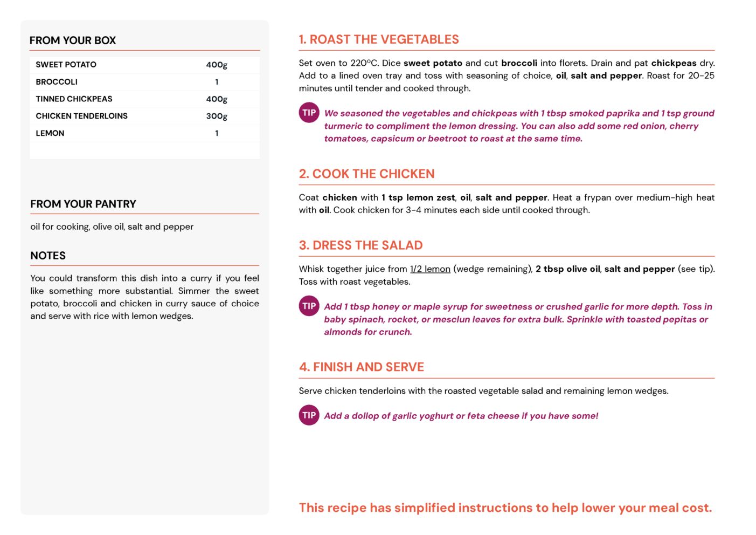This screenshot has width=756, height=535.
Task: Click the 4. Finish and Serve heading
Action: point(362,367)
